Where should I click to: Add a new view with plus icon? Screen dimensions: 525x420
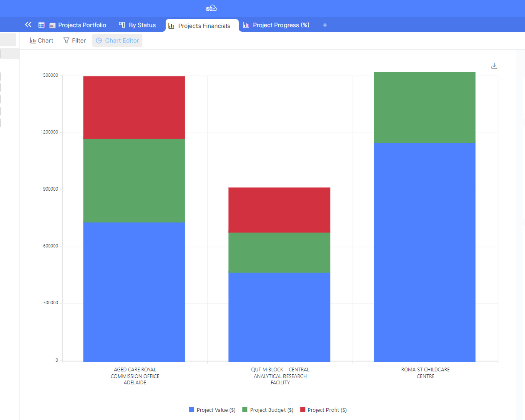click(325, 25)
